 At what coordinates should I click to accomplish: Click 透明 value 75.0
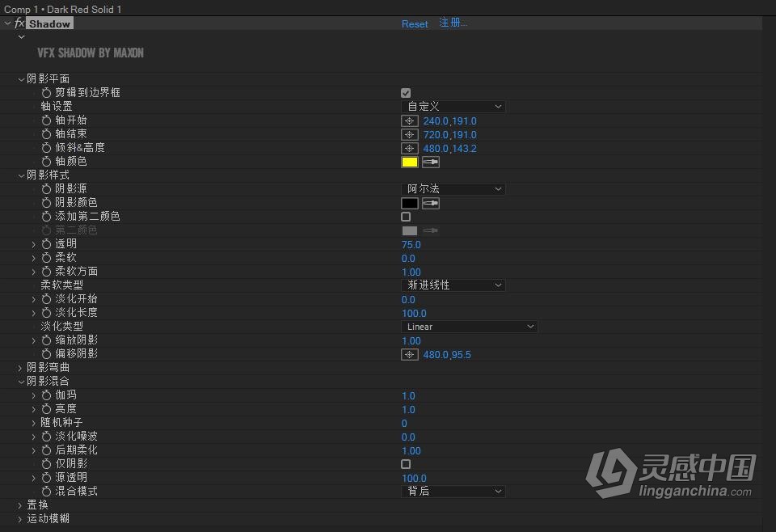click(411, 244)
